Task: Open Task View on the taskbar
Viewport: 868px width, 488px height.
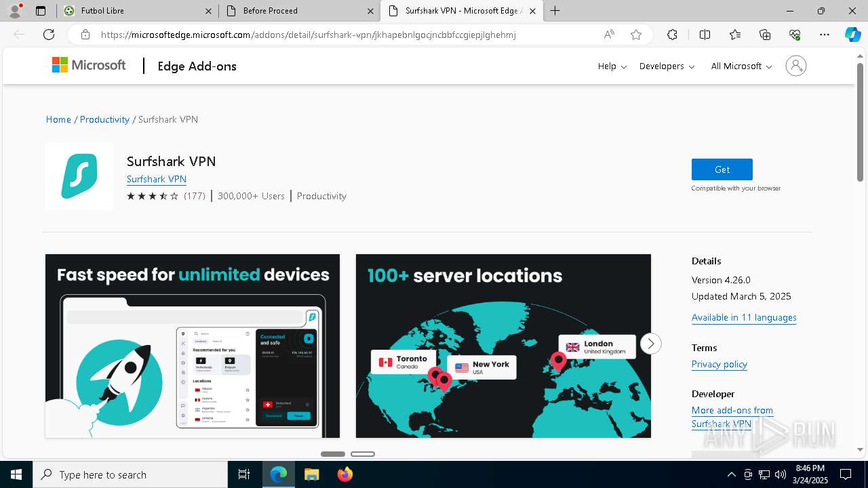Action: pyautogui.click(x=244, y=474)
